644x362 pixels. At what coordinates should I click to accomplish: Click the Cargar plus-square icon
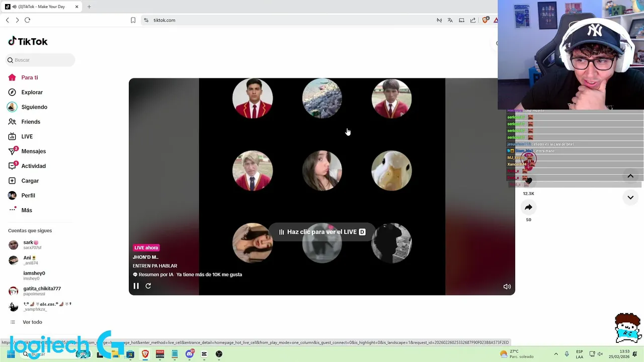pyautogui.click(x=12, y=180)
